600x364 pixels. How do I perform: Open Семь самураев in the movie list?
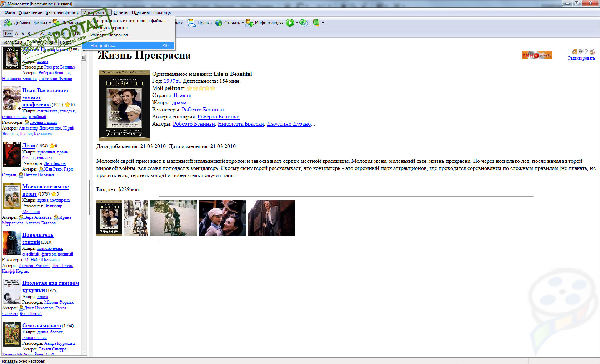point(41,325)
